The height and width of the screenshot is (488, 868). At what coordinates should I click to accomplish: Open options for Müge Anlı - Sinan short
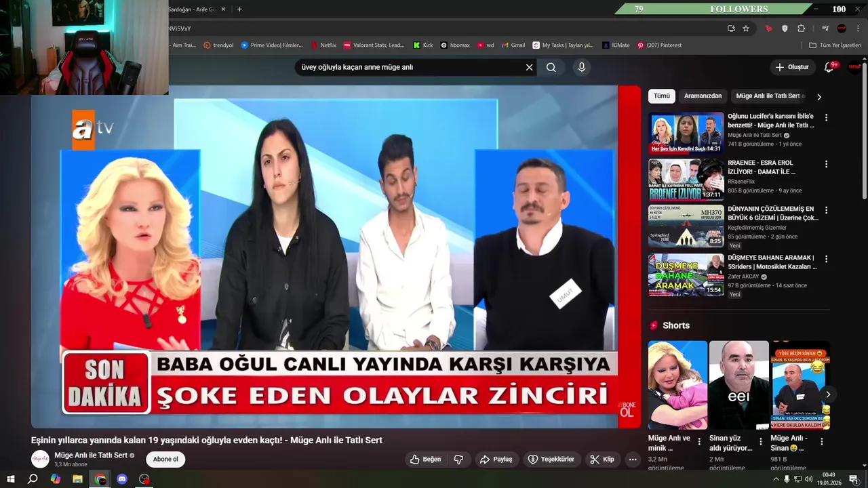tap(821, 441)
